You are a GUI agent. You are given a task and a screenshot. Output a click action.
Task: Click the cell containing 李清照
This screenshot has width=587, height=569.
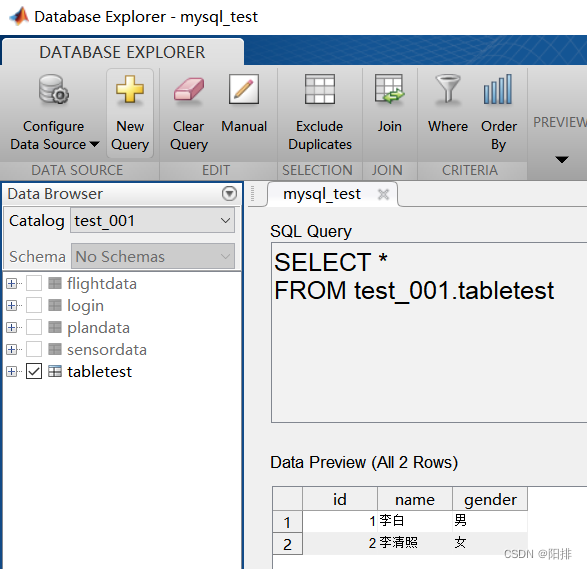(x=415, y=543)
